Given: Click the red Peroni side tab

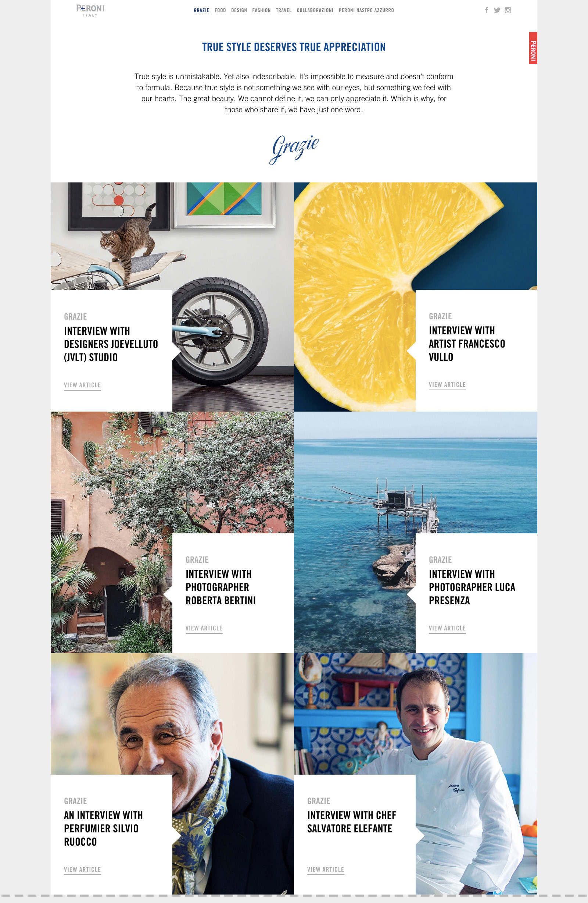Looking at the screenshot, I should [x=533, y=48].
